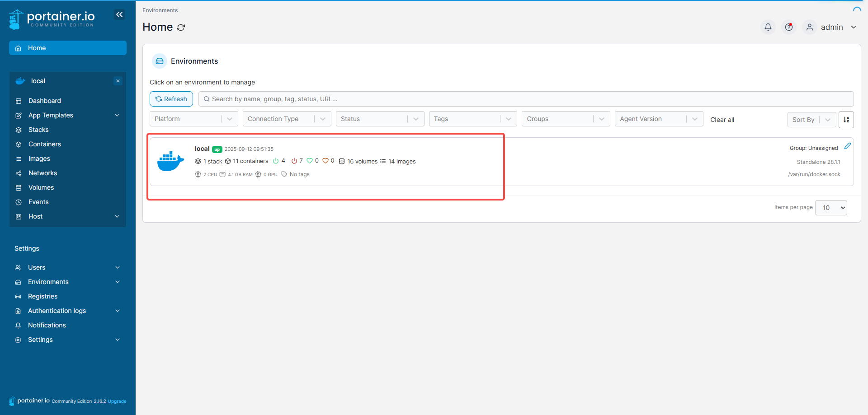This screenshot has width=868, height=415.
Task: Click the timestamp '2025-09-12 09:51:35'
Action: [x=249, y=149]
